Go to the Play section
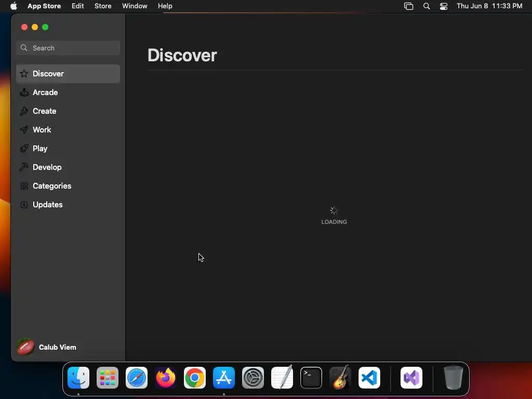 point(68,148)
